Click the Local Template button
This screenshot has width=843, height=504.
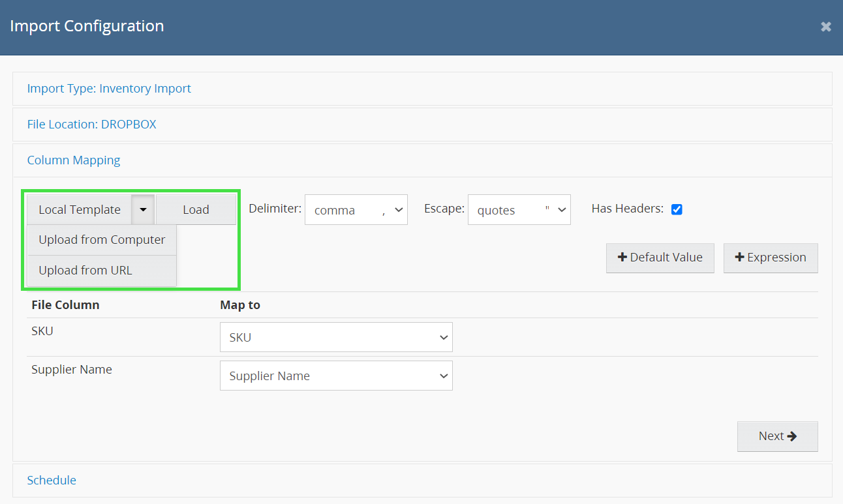[79, 209]
